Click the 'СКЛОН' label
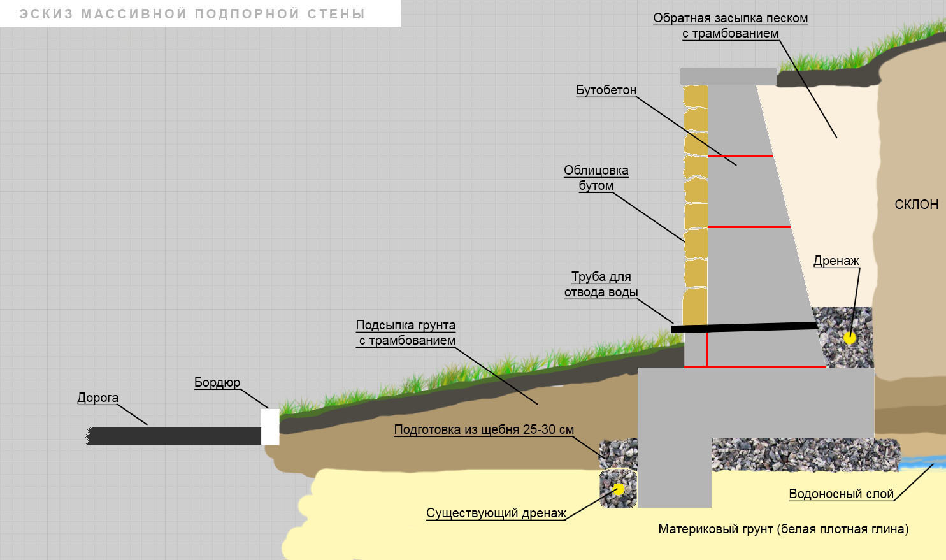This screenshot has height=560, width=946. point(917,205)
